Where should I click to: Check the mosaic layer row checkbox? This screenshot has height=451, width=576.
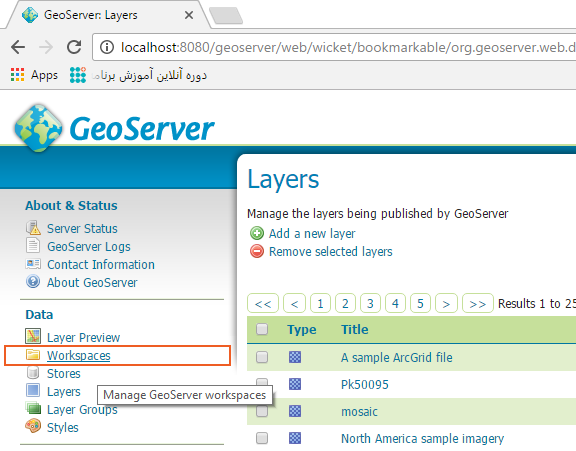[262, 411]
